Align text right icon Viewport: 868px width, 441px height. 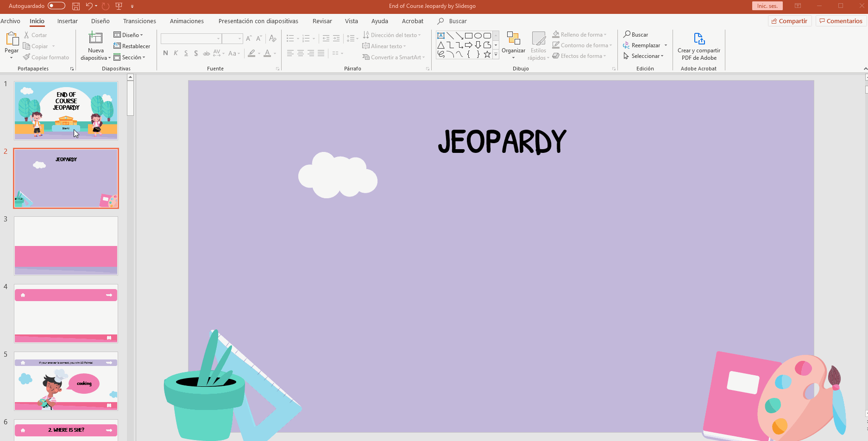click(x=311, y=53)
